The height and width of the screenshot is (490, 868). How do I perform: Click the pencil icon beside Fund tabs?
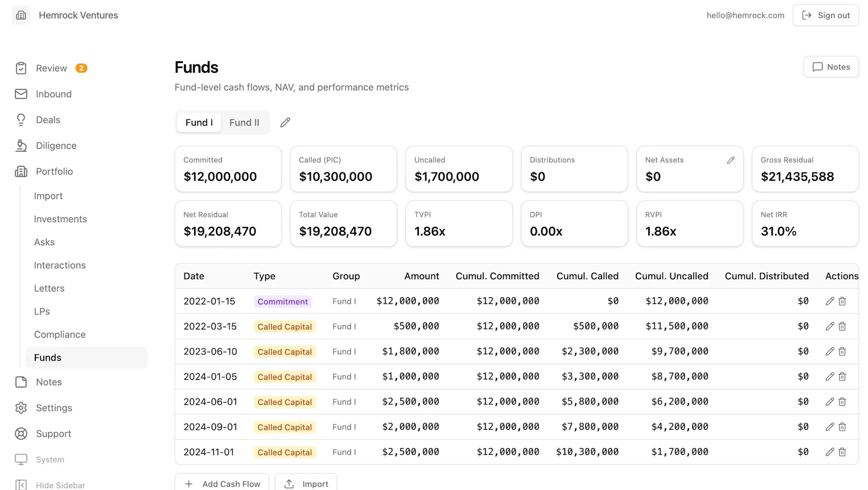coord(285,123)
